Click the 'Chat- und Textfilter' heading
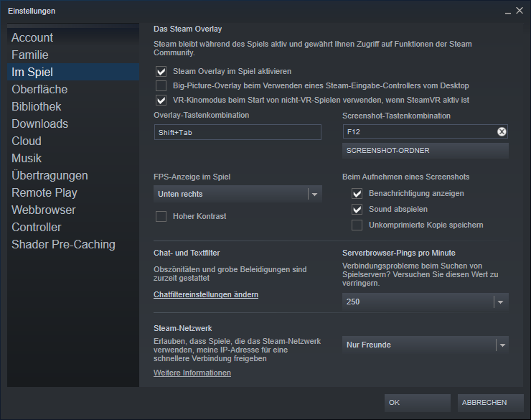The image size is (531, 420). tap(187, 253)
